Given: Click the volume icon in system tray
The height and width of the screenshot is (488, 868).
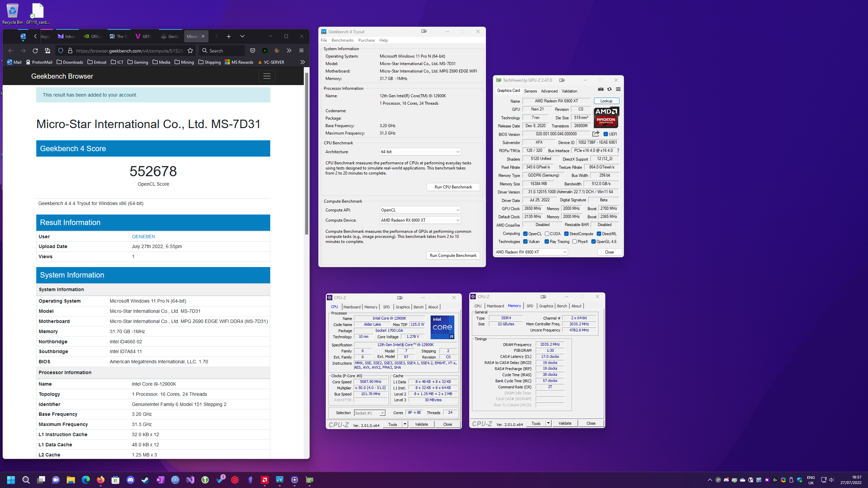Looking at the screenshot, I should tap(831, 480).
